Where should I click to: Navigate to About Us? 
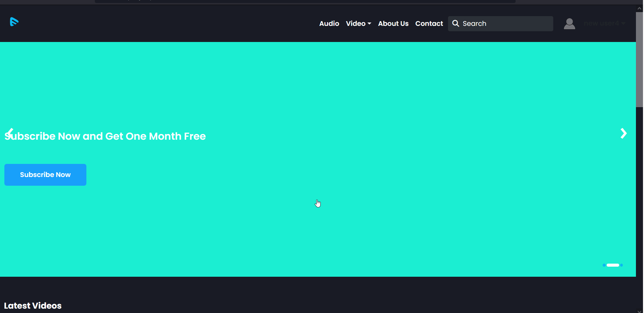coord(393,24)
